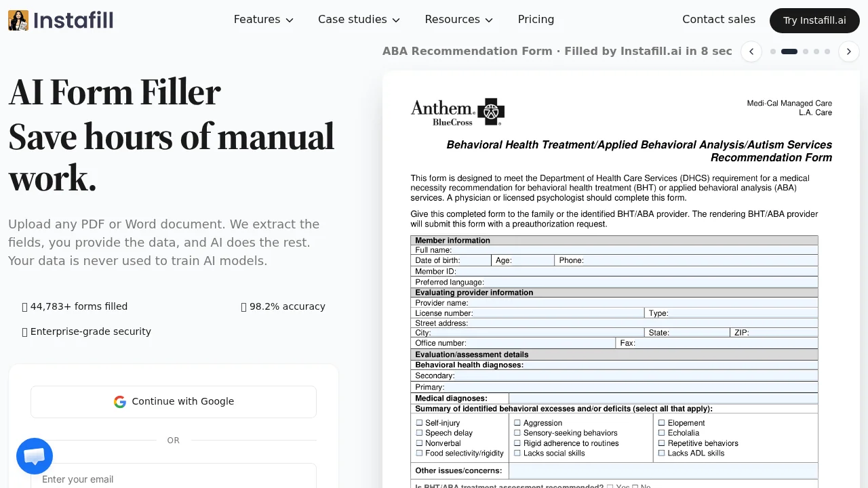Expand the Features dropdown menu

(263, 20)
